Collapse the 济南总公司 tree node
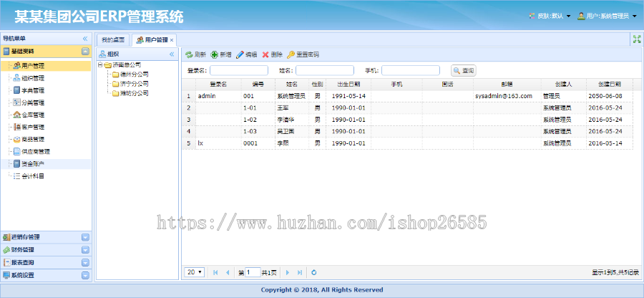 tap(100, 65)
